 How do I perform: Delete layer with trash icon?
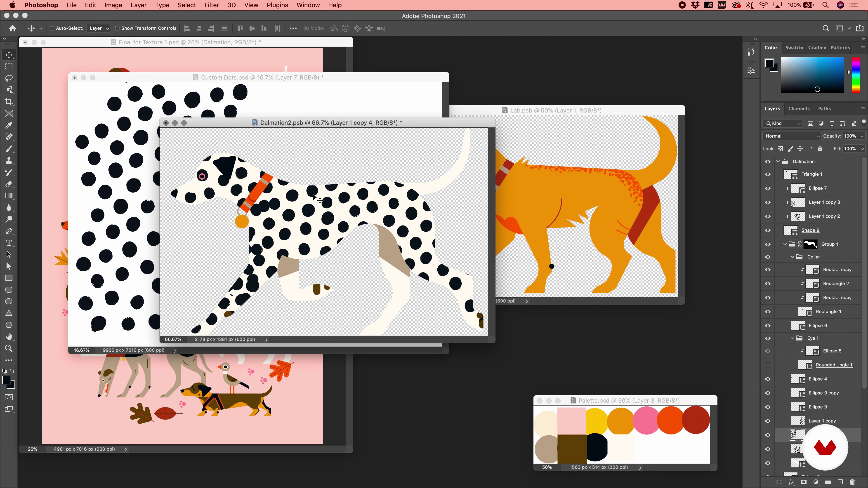pyautogui.click(x=852, y=482)
